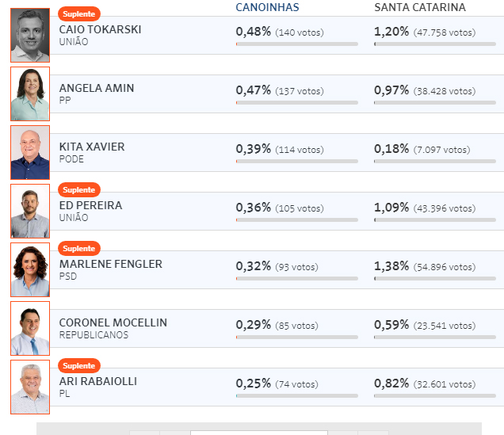Click Suplente badge above Caio Tokarski
This screenshot has width=504, height=435.
(x=79, y=14)
